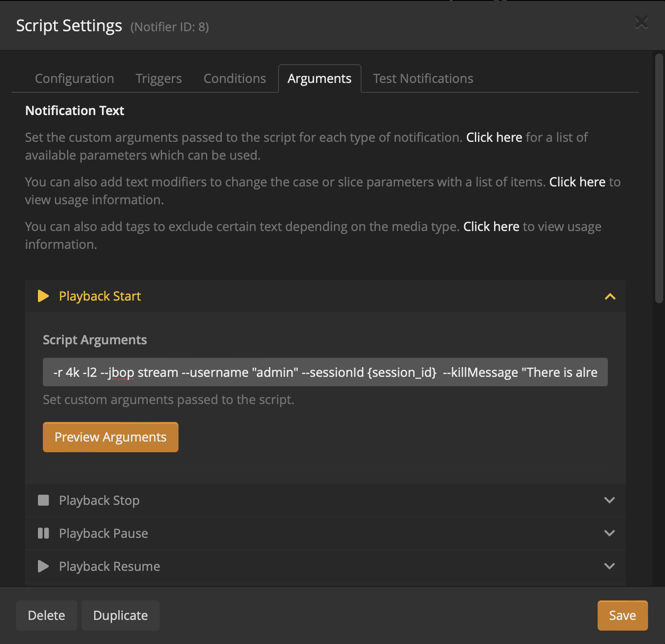Image resolution: width=665 pixels, height=644 pixels.
Task: Switch to the Configuration tab
Action: [75, 78]
